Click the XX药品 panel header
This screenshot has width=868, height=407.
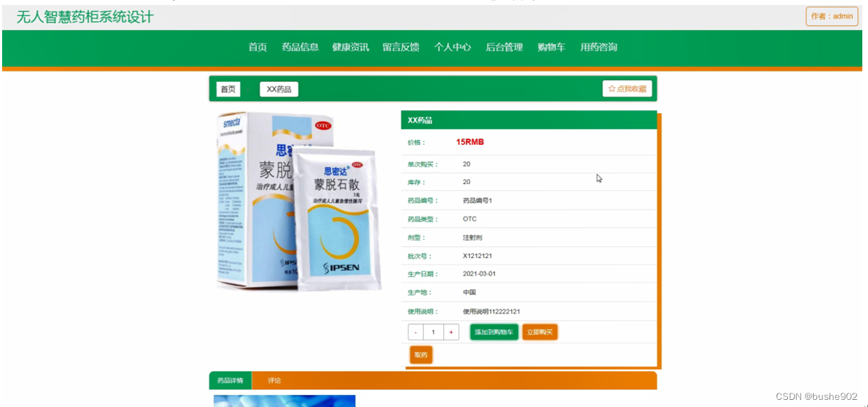[x=528, y=120]
